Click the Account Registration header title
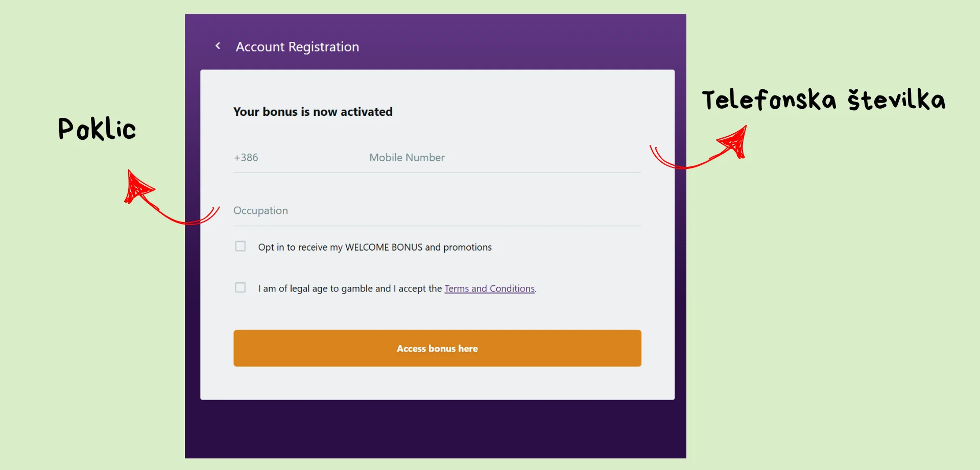980x470 pixels. [x=297, y=47]
